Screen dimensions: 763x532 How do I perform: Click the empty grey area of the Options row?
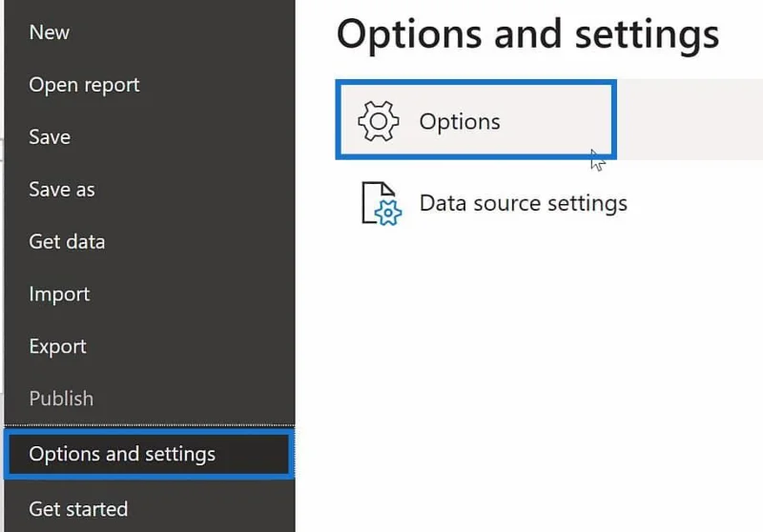click(690, 119)
